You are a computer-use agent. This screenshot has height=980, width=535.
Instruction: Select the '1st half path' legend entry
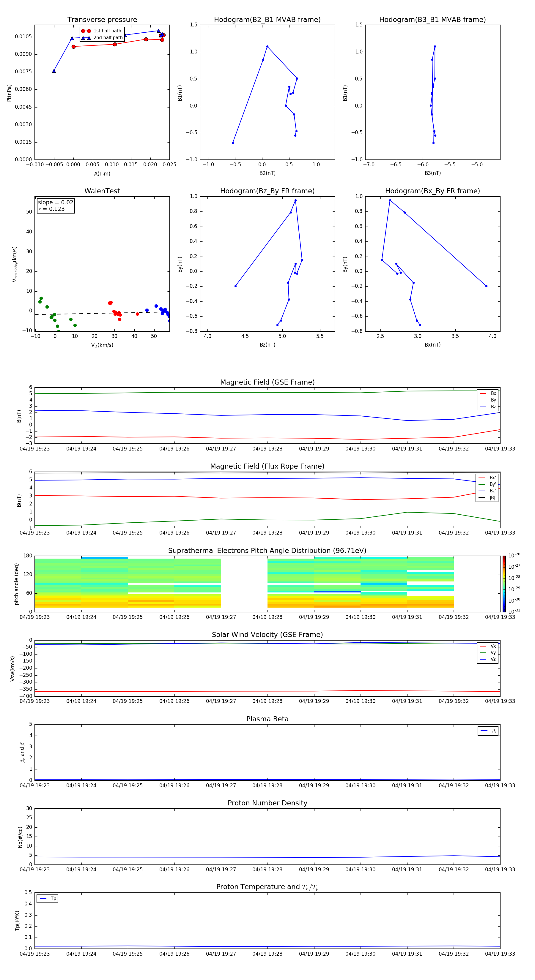(x=102, y=31)
